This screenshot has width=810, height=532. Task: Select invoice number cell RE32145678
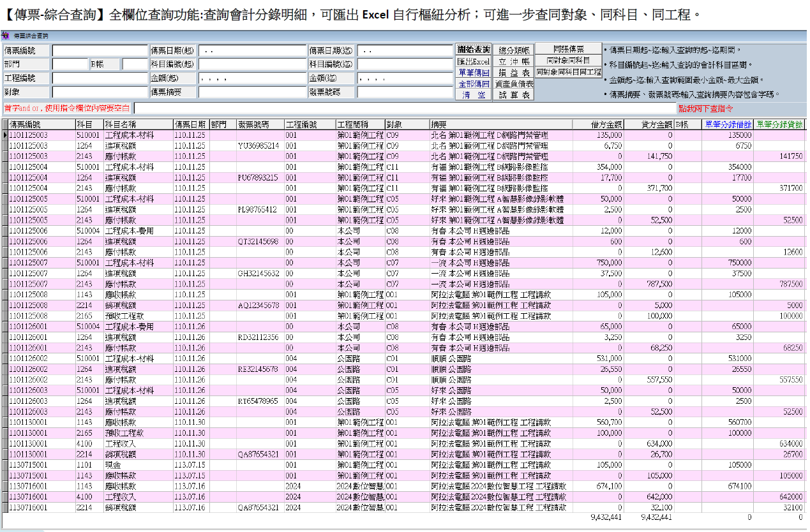pos(260,369)
